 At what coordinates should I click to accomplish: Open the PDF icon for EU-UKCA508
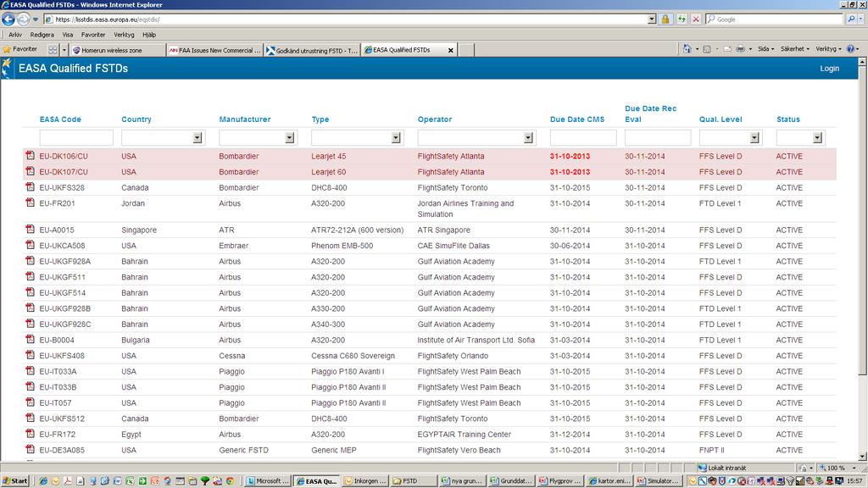pyautogui.click(x=30, y=245)
